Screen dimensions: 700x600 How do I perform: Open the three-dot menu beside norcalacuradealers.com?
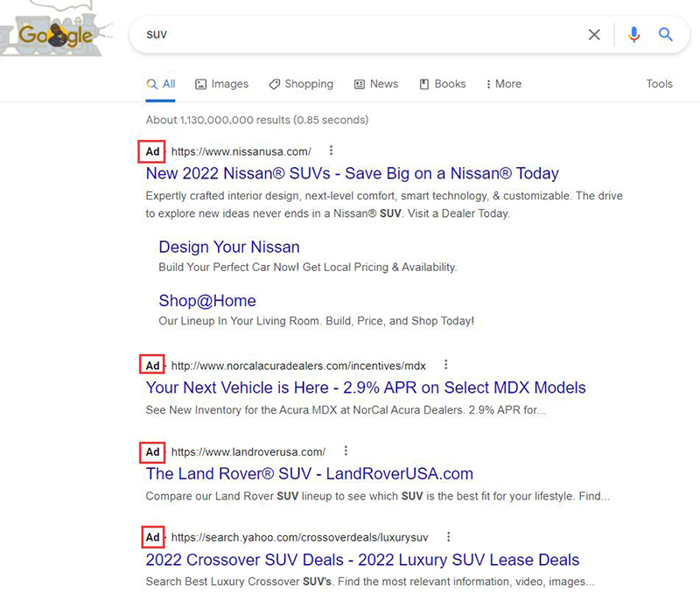click(445, 365)
